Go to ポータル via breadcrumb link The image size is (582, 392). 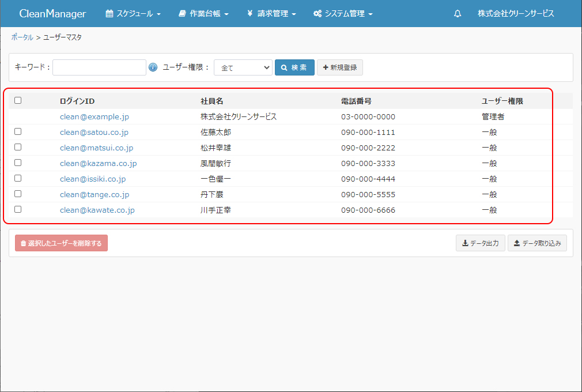point(22,37)
